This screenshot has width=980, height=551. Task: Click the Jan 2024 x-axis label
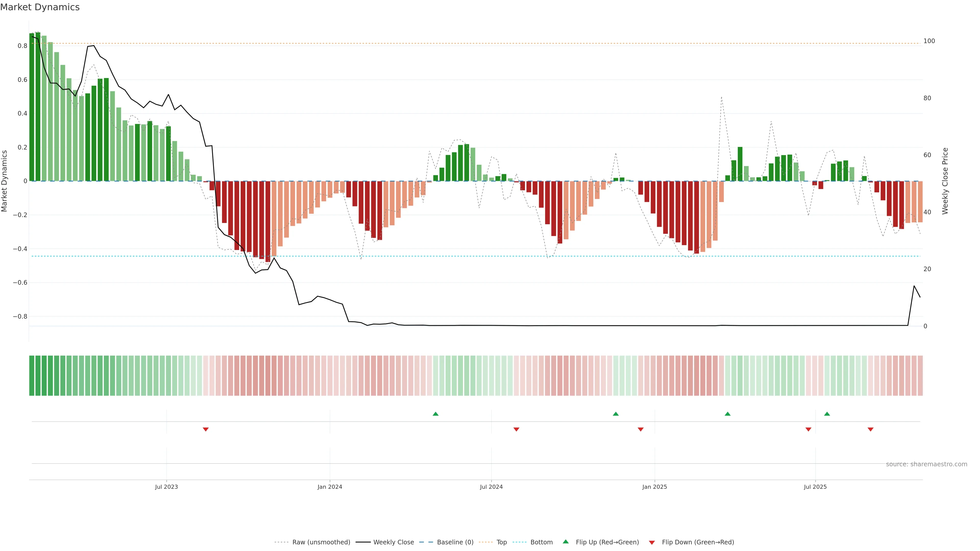330,487
